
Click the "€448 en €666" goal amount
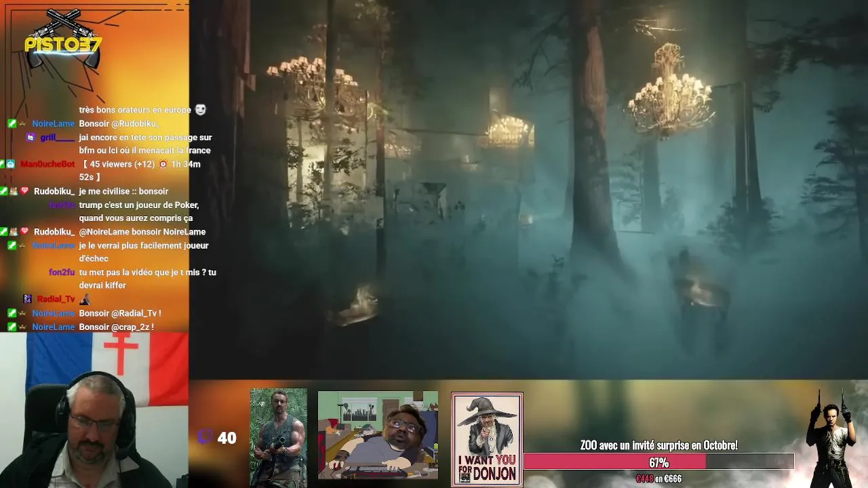coord(658,479)
